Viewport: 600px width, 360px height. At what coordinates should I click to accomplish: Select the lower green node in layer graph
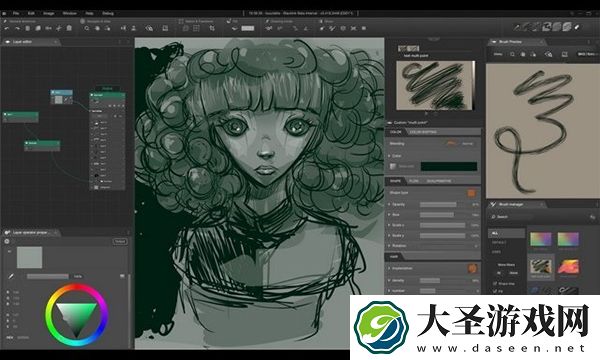point(42,145)
